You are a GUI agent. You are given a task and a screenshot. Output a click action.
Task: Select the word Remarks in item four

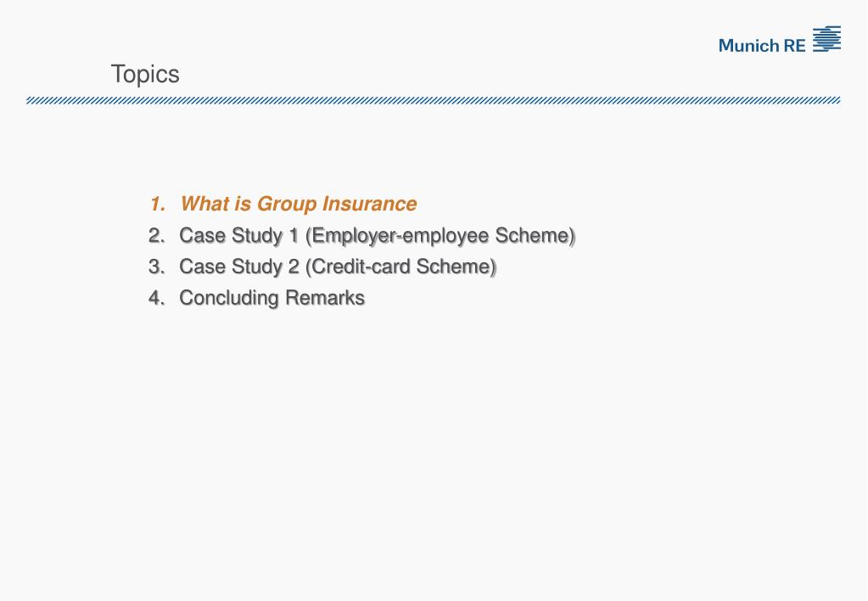326,298
